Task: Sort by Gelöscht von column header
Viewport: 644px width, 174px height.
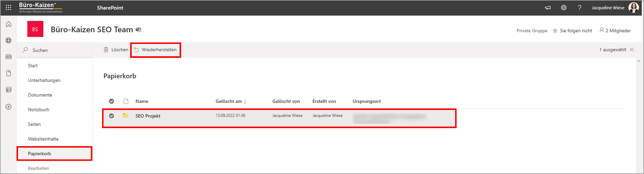Action: coord(286,101)
